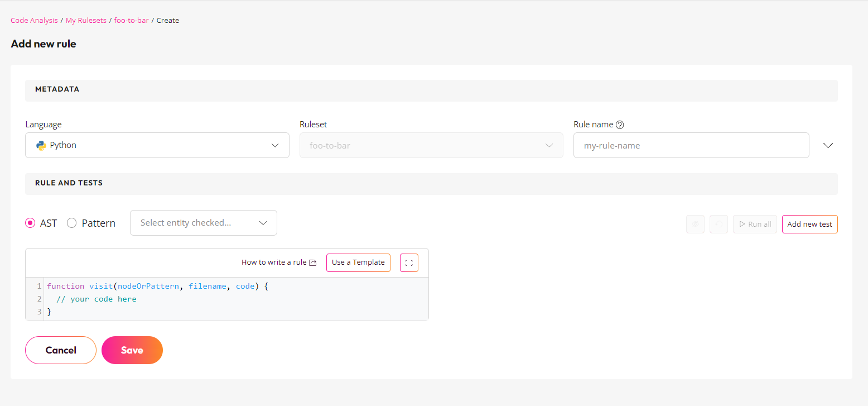Go to My Rulesets breadcrumb

click(86, 20)
